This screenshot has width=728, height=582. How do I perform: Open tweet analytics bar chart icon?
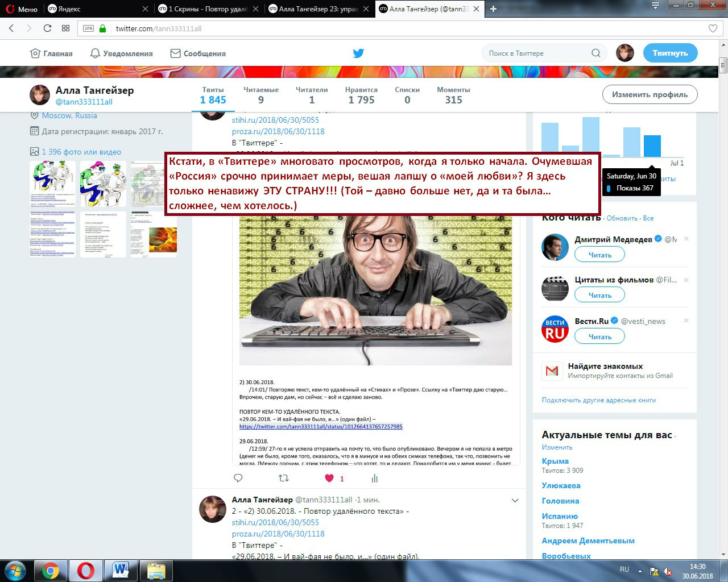pyautogui.click(x=374, y=479)
